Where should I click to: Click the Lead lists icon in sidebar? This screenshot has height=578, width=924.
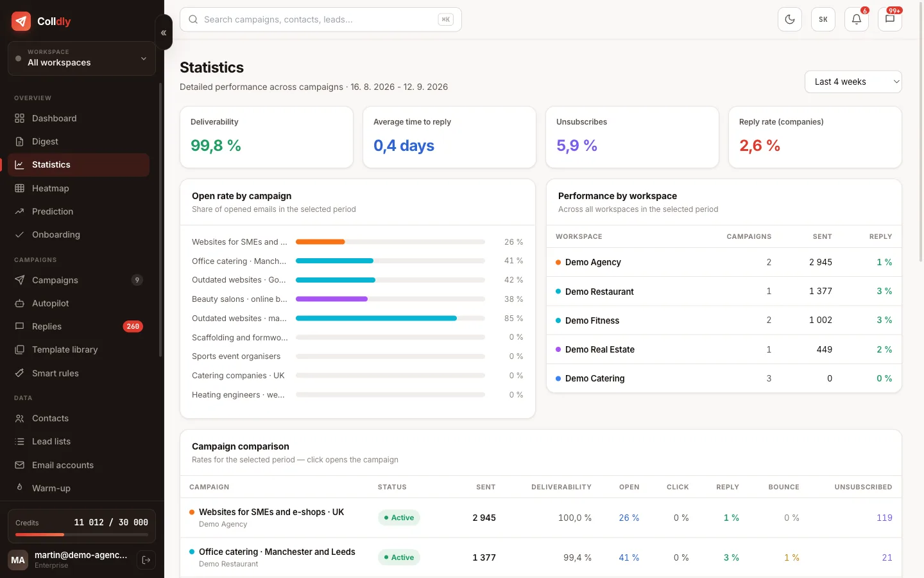coord(20,441)
